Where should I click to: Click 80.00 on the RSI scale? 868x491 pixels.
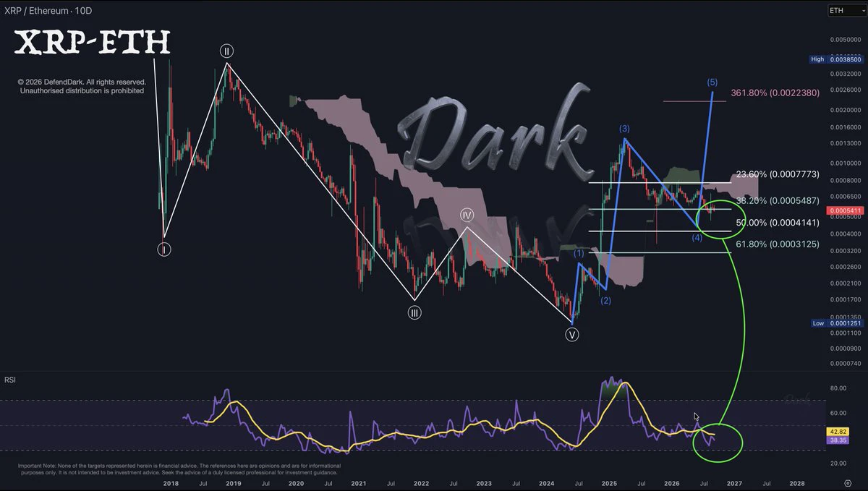tap(838, 388)
